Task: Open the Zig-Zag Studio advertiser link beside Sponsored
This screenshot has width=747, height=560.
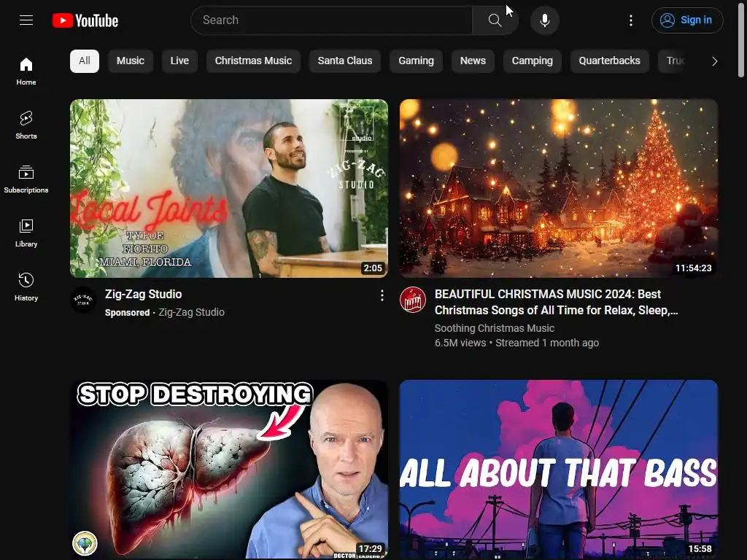Action: pos(192,312)
